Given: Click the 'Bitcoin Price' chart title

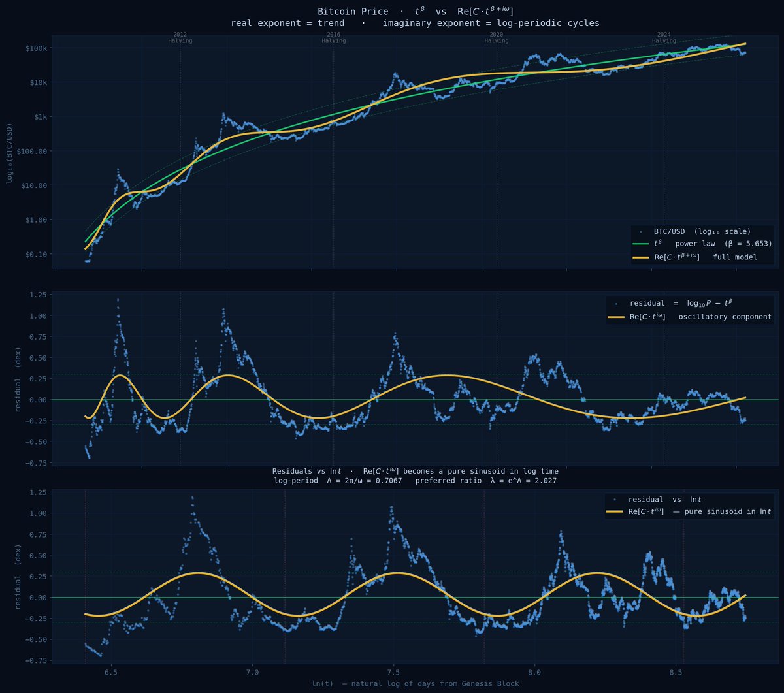Looking at the screenshot, I should tap(353, 11).
